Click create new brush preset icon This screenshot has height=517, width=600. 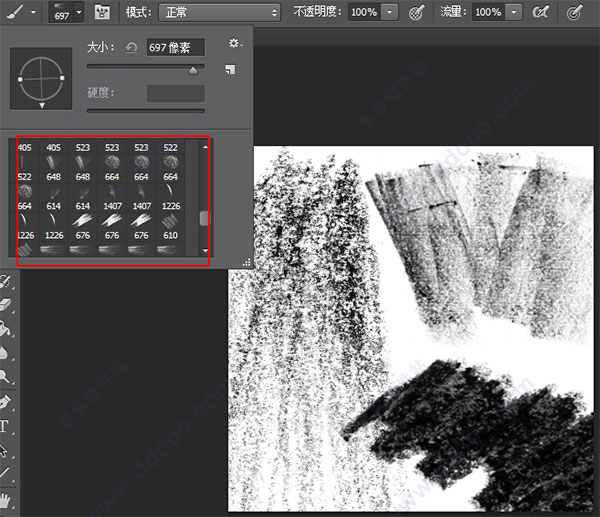(x=230, y=69)
